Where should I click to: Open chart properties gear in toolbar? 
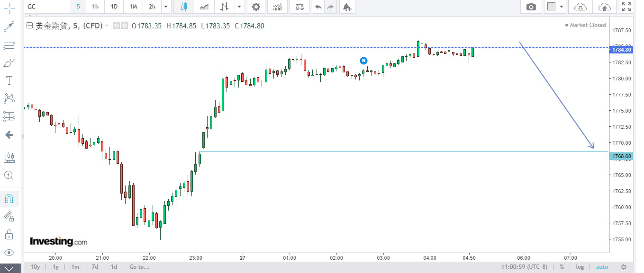[x=256, y=7]
